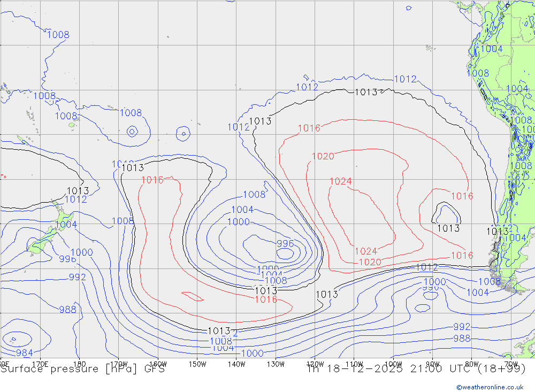
Task: Click the 180 longitude label
Action: click(79, 364)
